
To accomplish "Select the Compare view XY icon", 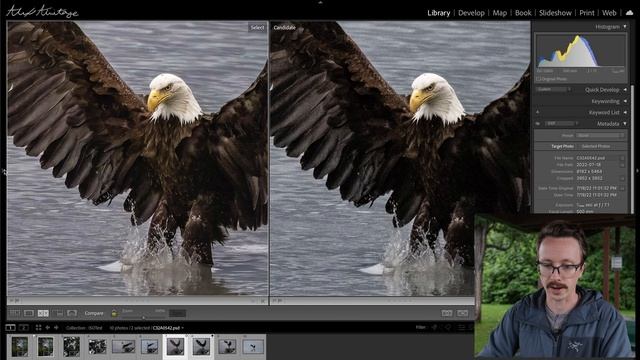I will 43,313.
